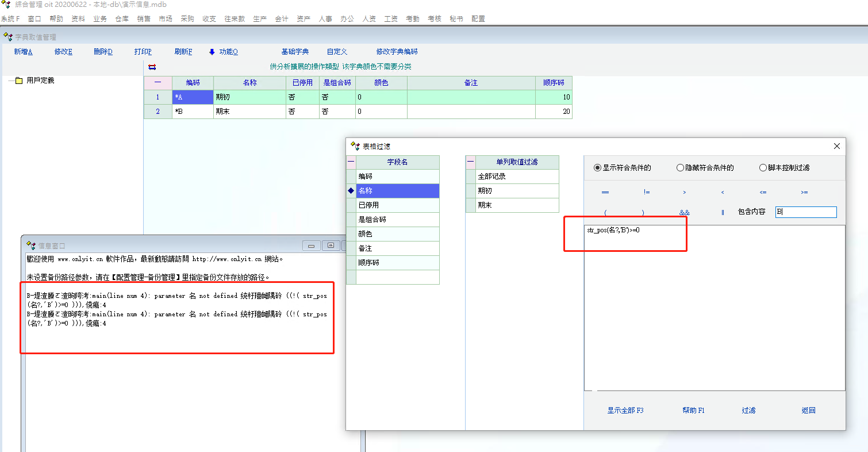Click the minus corner cell of main table
Image resolution: width=868 pixels, height=452 pixels.
(x=158, y=83)
